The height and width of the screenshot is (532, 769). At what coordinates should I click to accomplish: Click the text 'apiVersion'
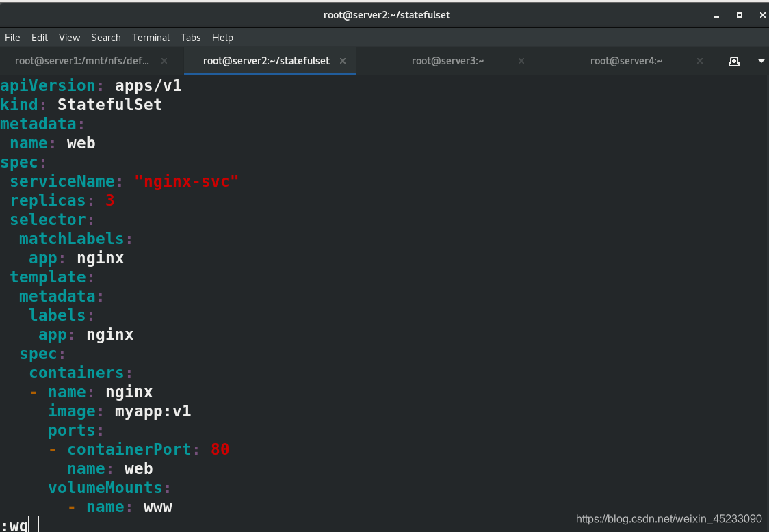[48, 85]
